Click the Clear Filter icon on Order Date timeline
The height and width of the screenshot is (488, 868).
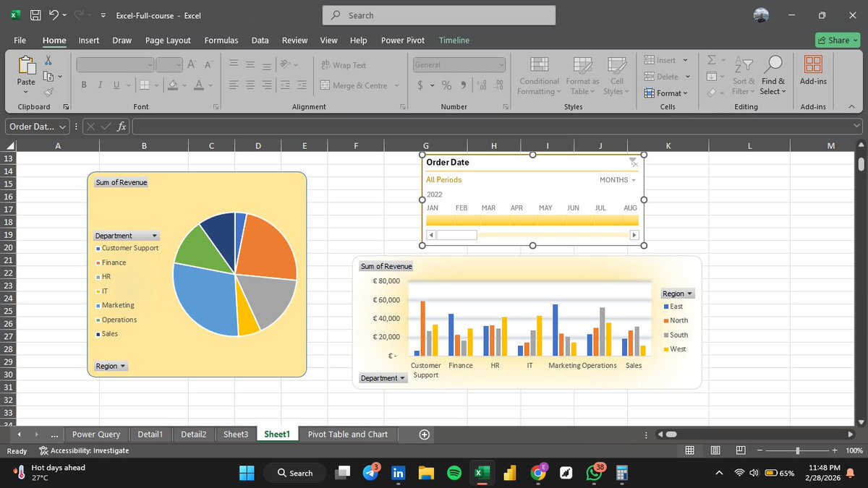tap(633, 163)
